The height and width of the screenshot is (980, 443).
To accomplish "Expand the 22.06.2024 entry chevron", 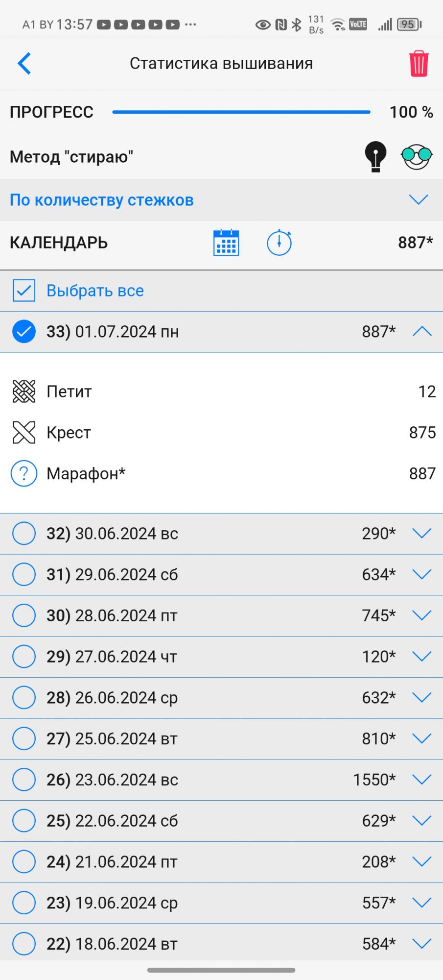I will click(422, 821).
